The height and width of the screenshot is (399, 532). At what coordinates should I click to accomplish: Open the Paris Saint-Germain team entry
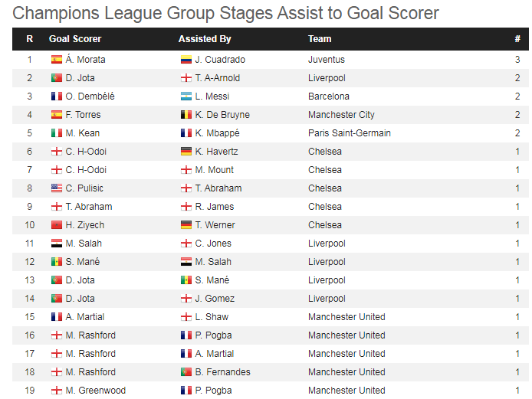tap(350, 133)
